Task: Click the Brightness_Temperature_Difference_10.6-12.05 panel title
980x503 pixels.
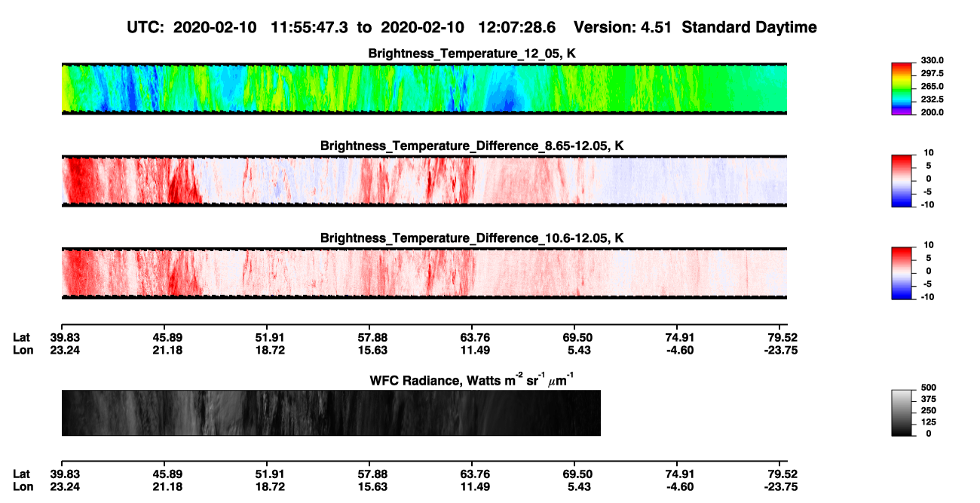Action: [x=472, y=238]
